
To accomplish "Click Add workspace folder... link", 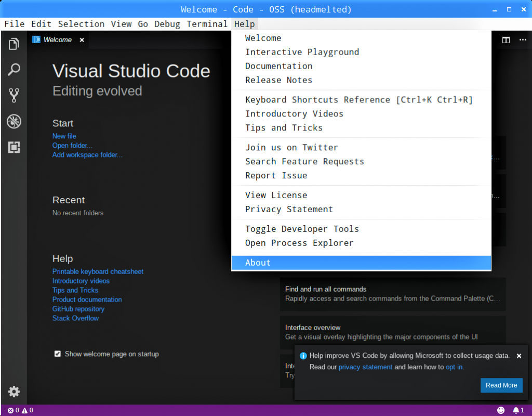I will [87, 155].
